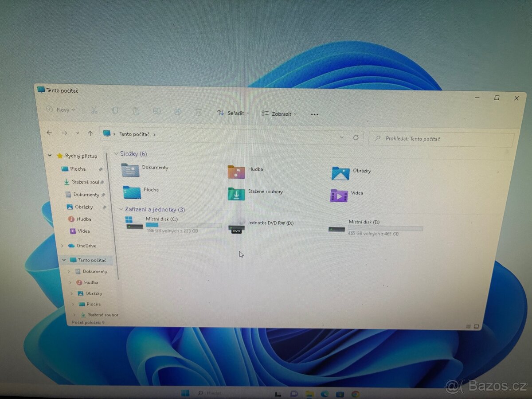Click the refresh icon in the address bar
Screen dimensions: 532x399
(x=356, y=137)
